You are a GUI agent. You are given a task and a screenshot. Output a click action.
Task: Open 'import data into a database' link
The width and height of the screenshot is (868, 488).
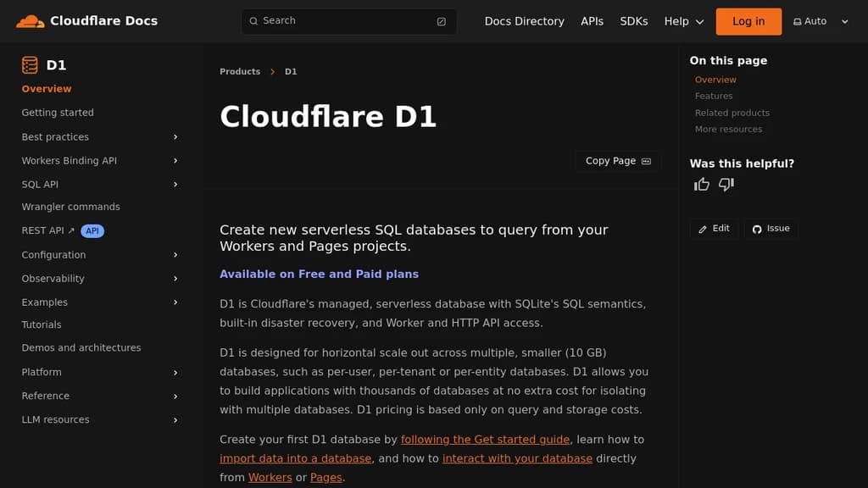(x=296, y=458)
